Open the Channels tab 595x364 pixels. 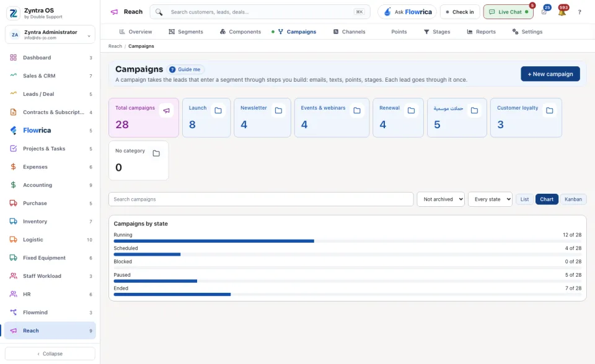[x=349, y=32]
